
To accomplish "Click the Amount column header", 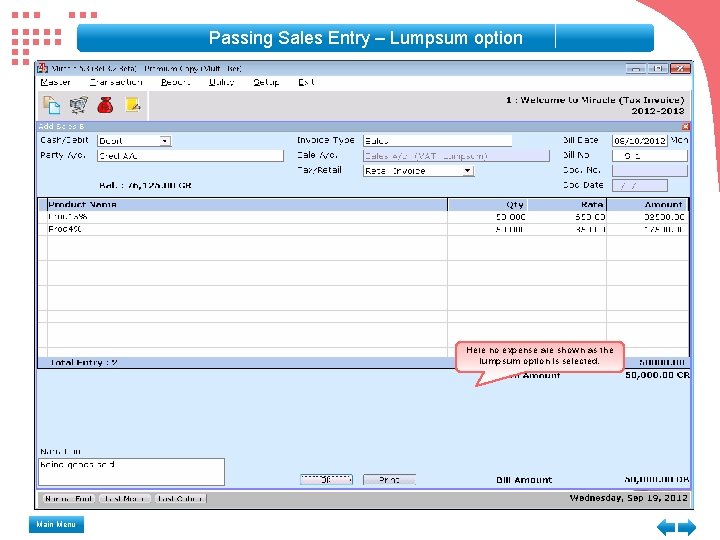I will click(x=647, y=204).
